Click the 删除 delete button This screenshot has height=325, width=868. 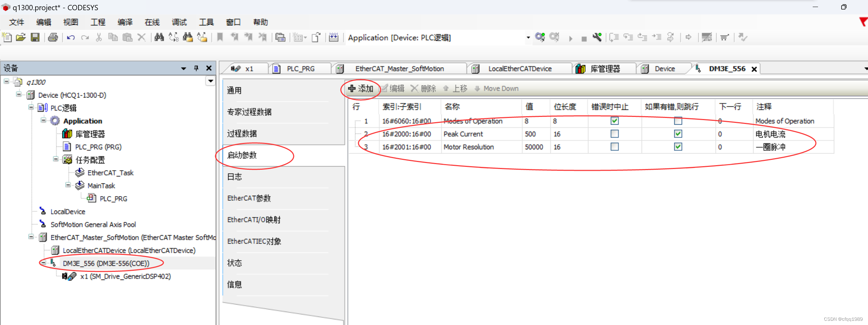424,88
